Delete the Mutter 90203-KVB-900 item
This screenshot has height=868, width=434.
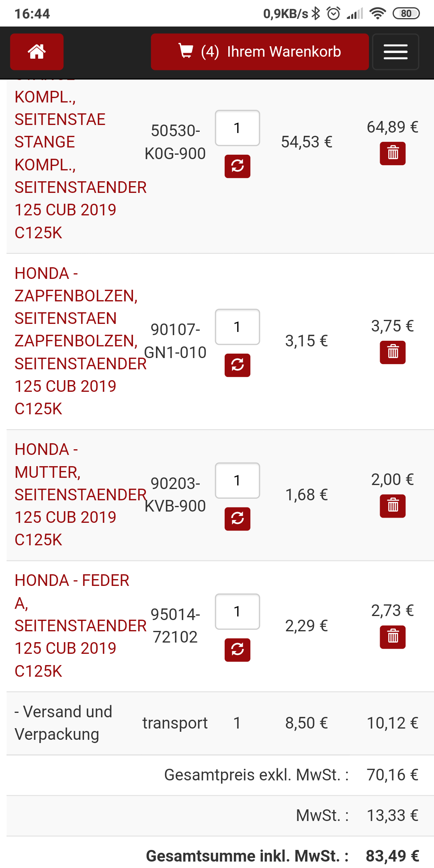click(393, 506)
